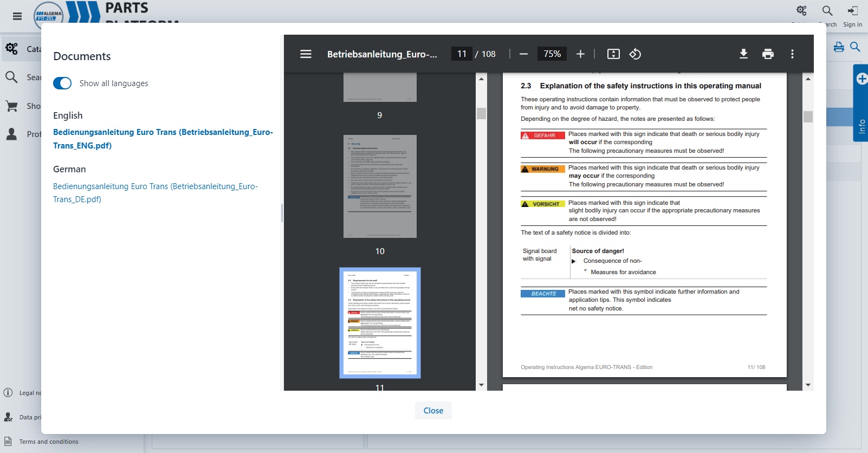Click document view scroll up arrow
868x453 pixels.
808,79
